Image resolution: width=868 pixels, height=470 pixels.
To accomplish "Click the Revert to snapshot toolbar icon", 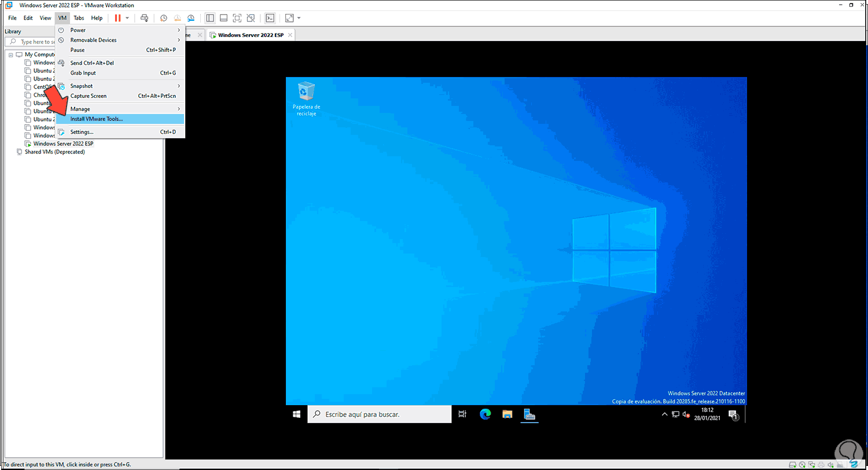I will tap(177, 18).
